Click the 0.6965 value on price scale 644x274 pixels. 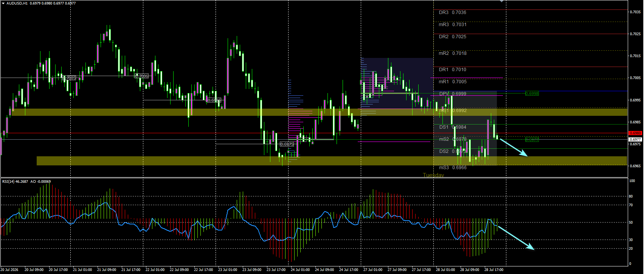[635, 166]
